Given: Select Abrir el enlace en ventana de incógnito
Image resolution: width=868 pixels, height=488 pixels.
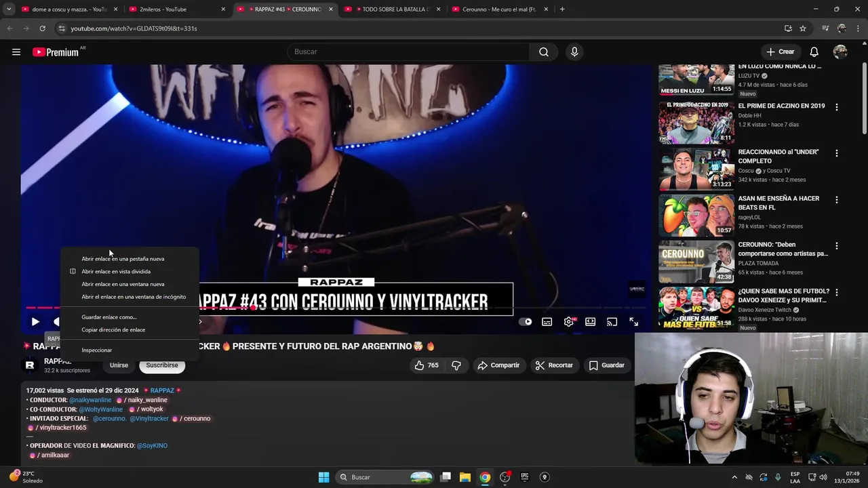Looking at the screenshot, I should coord(130,297).
